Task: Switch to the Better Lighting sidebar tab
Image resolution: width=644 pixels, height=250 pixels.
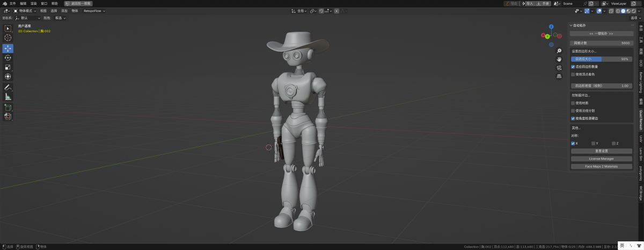Action: (640, 83)
